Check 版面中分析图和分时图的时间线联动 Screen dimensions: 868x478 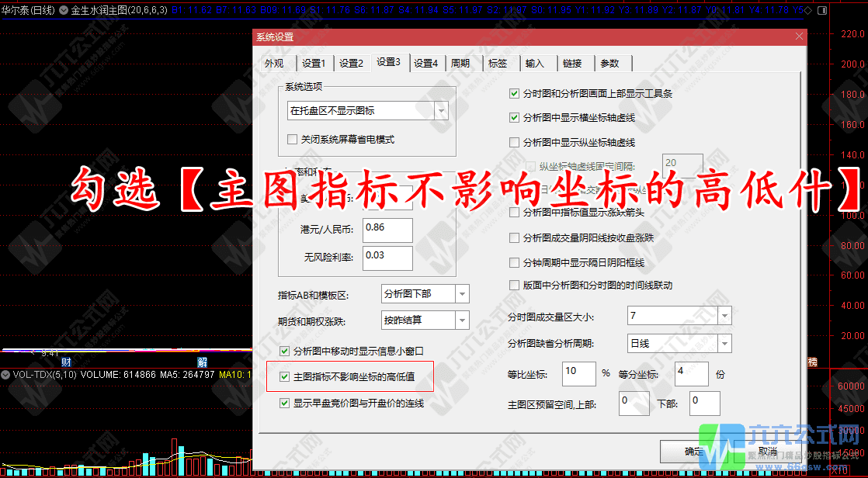[515, 285]
